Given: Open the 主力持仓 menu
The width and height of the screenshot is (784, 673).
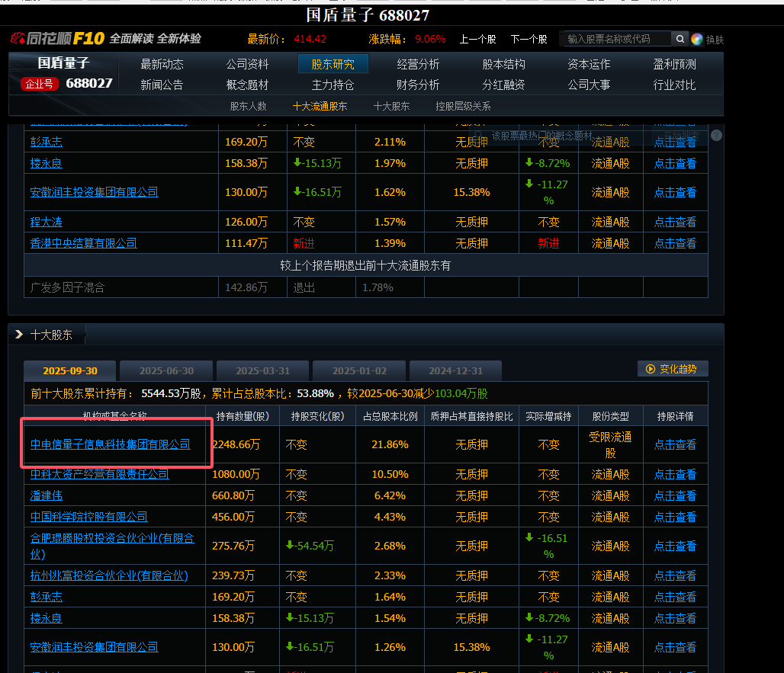Looking at the screenshot, I should pos(333,85).
